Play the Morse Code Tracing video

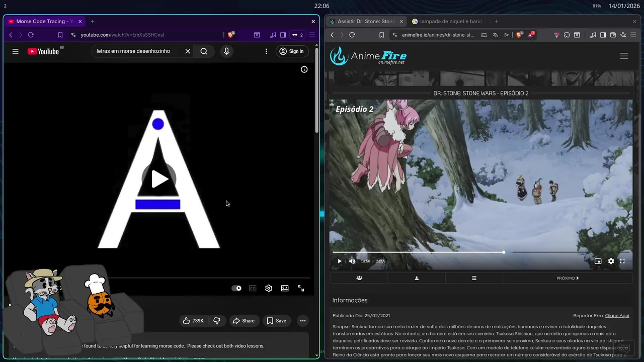pyautogui.click(x=159, y=179)
